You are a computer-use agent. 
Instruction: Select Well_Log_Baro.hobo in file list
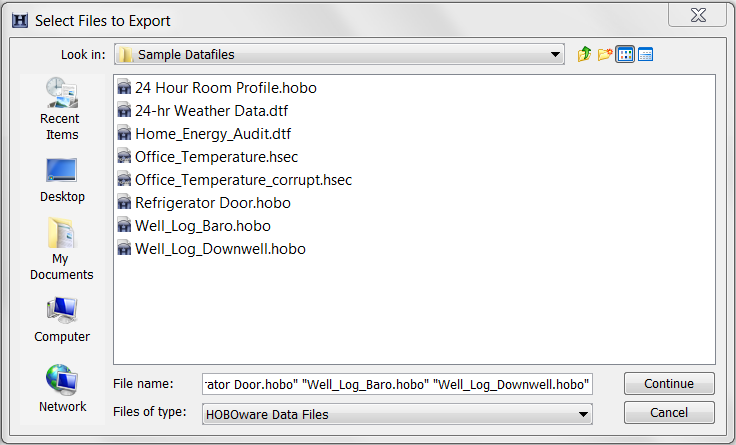(x=202, y=226)
